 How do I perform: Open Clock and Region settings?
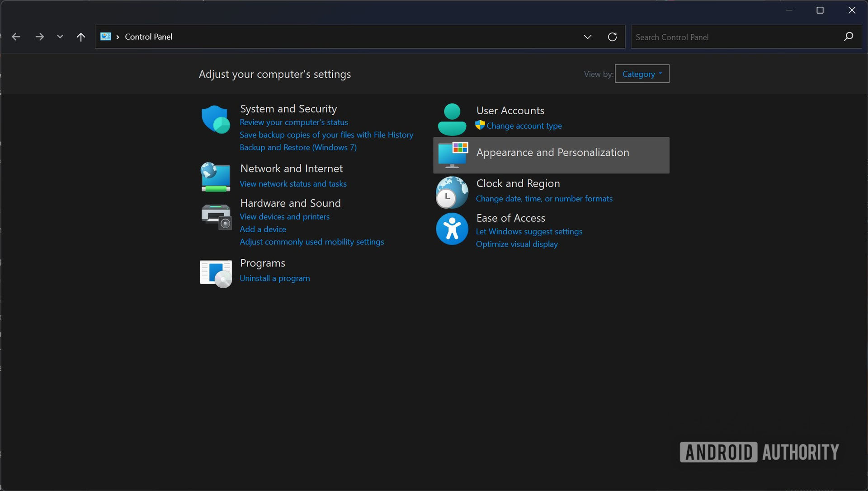point(518,183)
